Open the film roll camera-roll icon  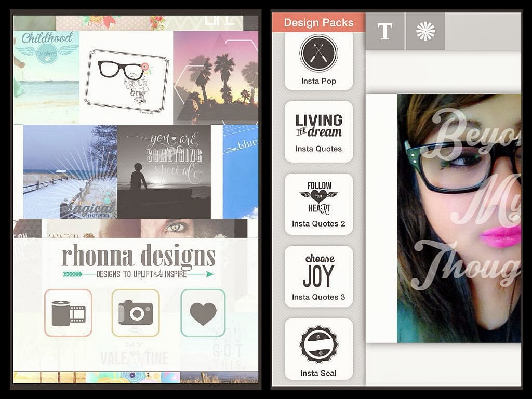(68, 313)
